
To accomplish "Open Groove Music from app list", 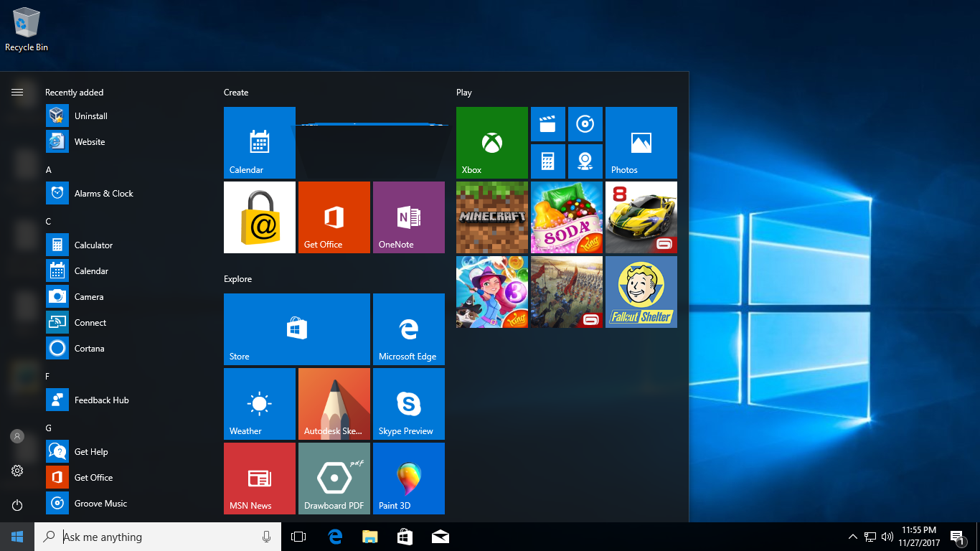I will tap(128, 504).
